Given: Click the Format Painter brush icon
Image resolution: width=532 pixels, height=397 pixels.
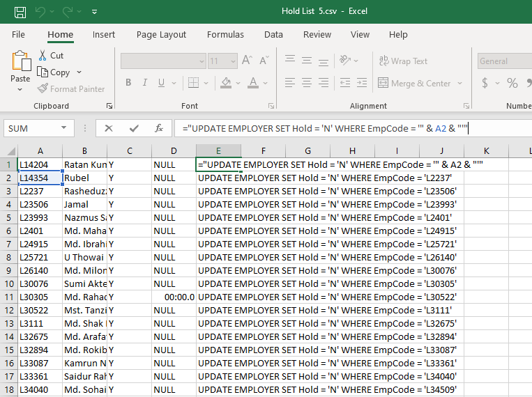Looking at the screenshot, I should [43, 88].
